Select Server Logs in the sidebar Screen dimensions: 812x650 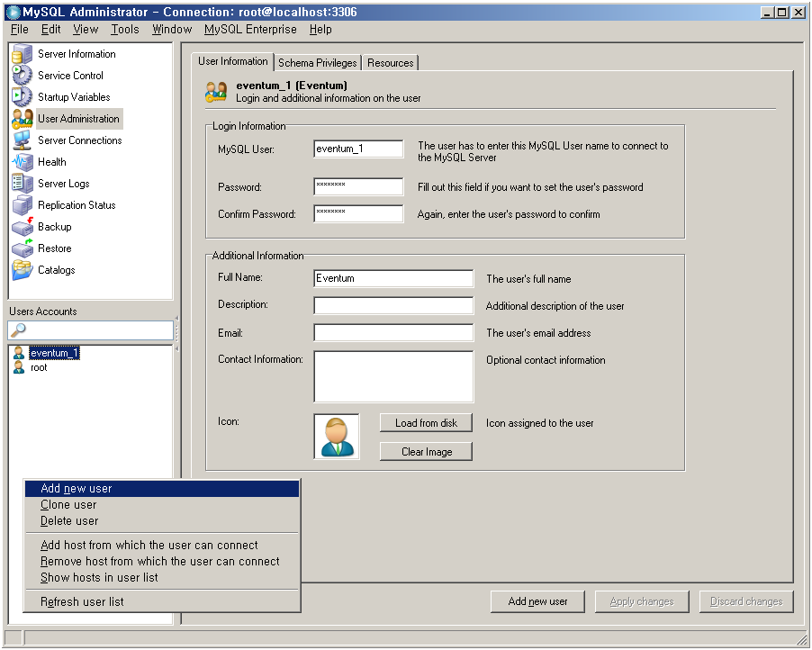(x=64, y=184)
